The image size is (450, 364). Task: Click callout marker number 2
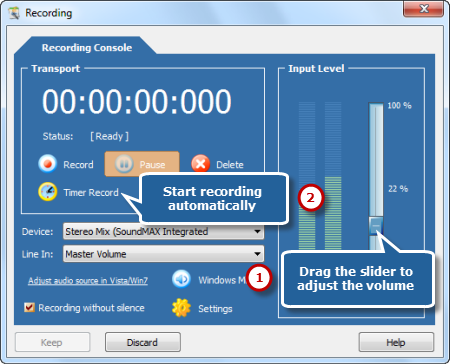pos(310,198)
